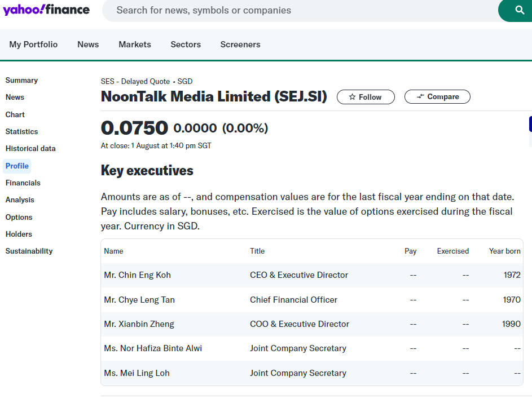Click the Pay column header

[410, 251]
